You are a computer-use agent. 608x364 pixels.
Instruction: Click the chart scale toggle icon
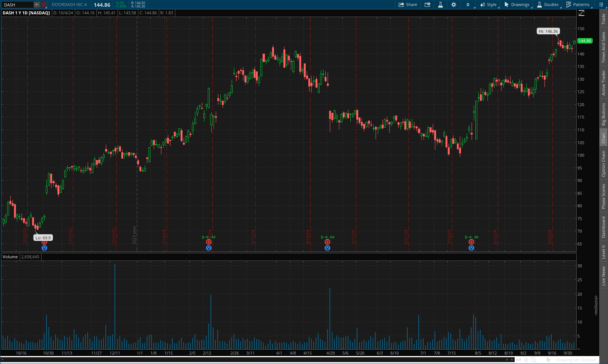582,13
